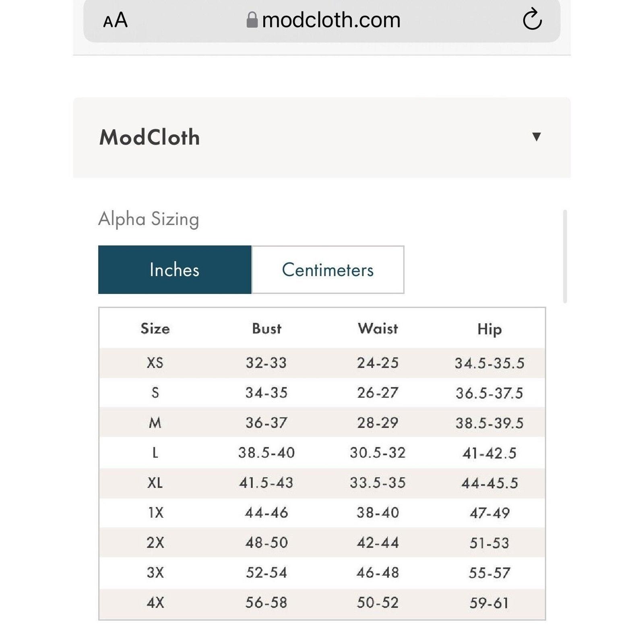Select the Size column header

(155, 329)
